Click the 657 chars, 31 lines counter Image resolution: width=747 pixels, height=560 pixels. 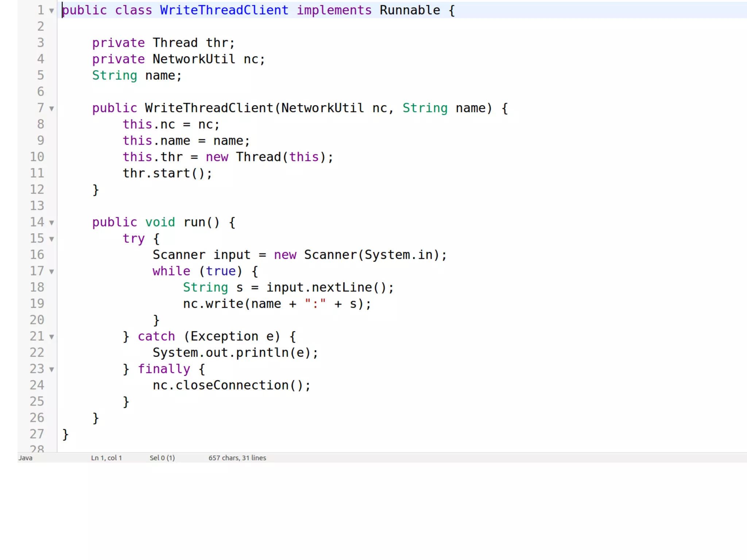(x=237, y=458)
